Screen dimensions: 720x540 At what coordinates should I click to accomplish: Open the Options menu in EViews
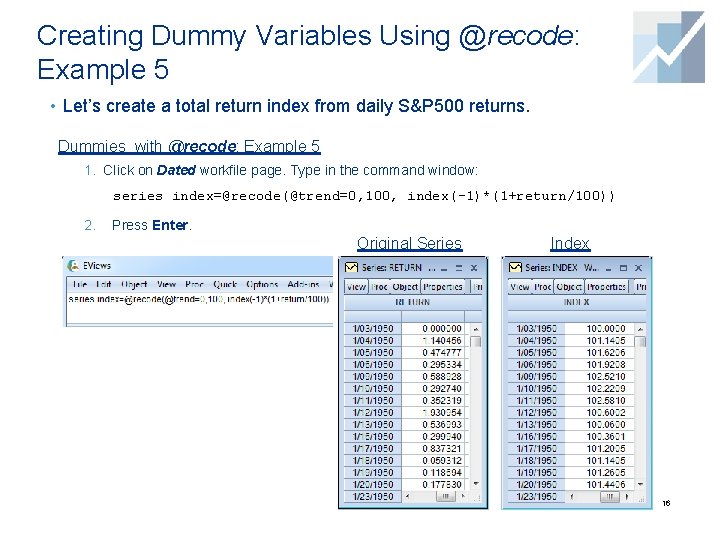[x=262, y=284]
